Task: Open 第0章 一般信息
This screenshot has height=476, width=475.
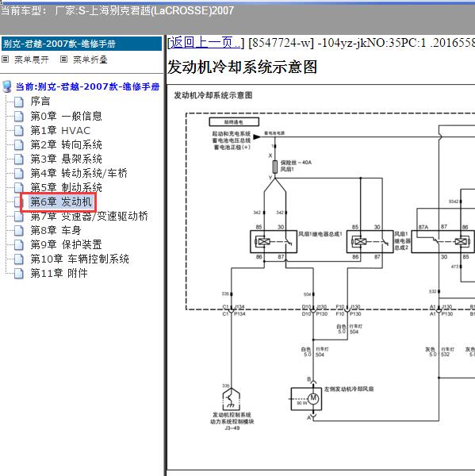Action: [x=66, y=116]
